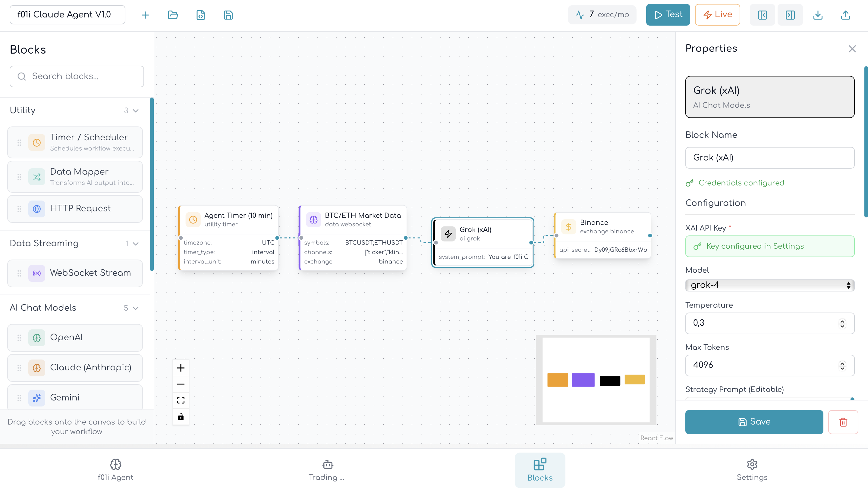Image resolution: width=868 pixels, height=492 pixels.
Task: Open the Model dropdown showing grok-4
Action: point(770,285)
